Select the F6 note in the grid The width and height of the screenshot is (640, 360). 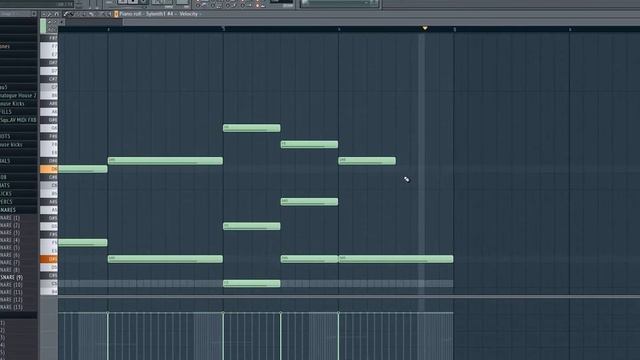[x=309, y=144]
